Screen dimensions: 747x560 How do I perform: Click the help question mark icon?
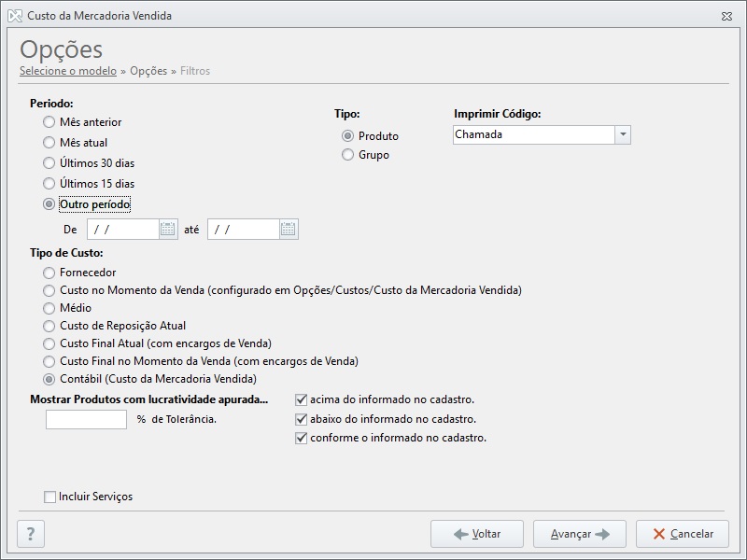[31, 534]
